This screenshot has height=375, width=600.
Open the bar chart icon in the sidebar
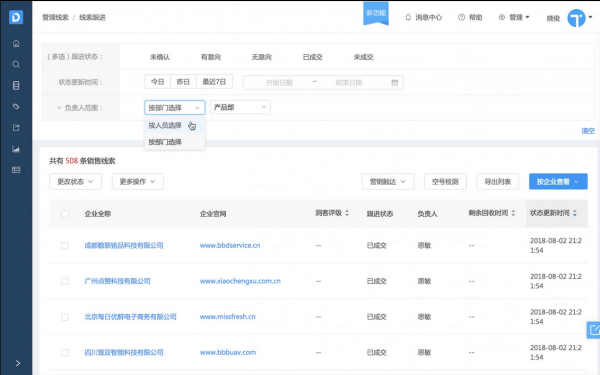16,149
